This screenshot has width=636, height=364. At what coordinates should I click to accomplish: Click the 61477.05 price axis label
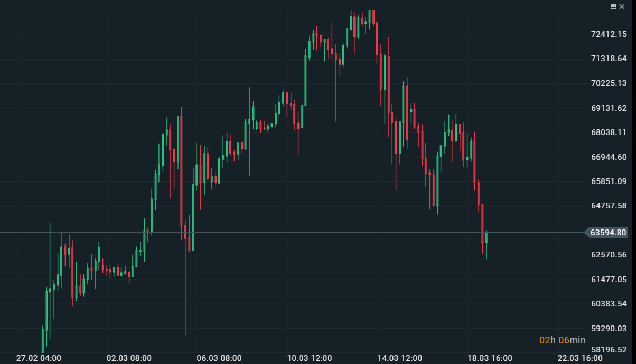pos(609,280)
